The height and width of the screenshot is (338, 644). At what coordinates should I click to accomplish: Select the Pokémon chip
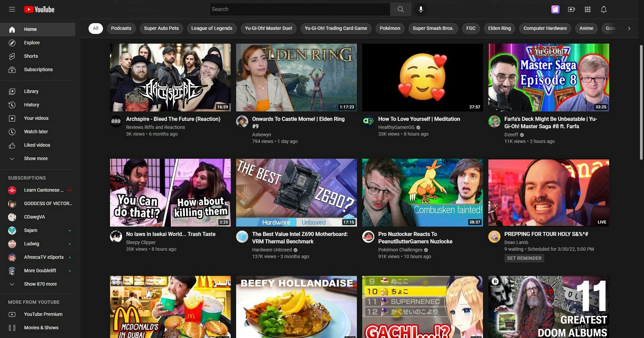[x=390, y=29]
